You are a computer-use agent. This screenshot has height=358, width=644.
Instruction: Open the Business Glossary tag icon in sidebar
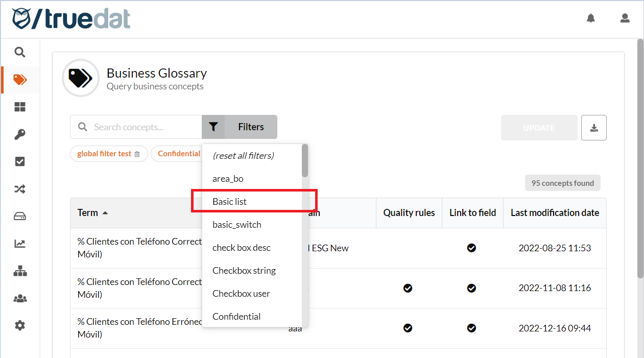click(x=20, y=80)
